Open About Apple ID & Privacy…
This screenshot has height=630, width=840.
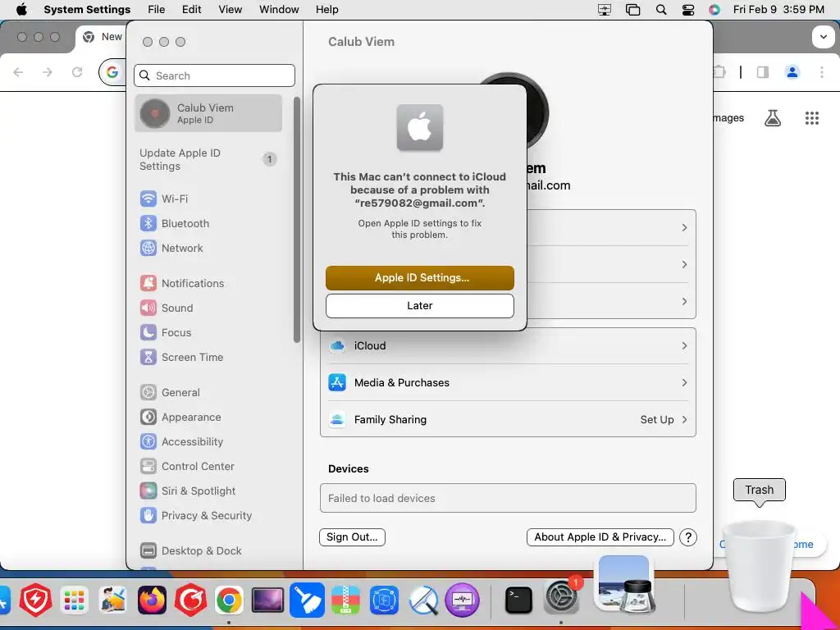click(x=600, y=537)
